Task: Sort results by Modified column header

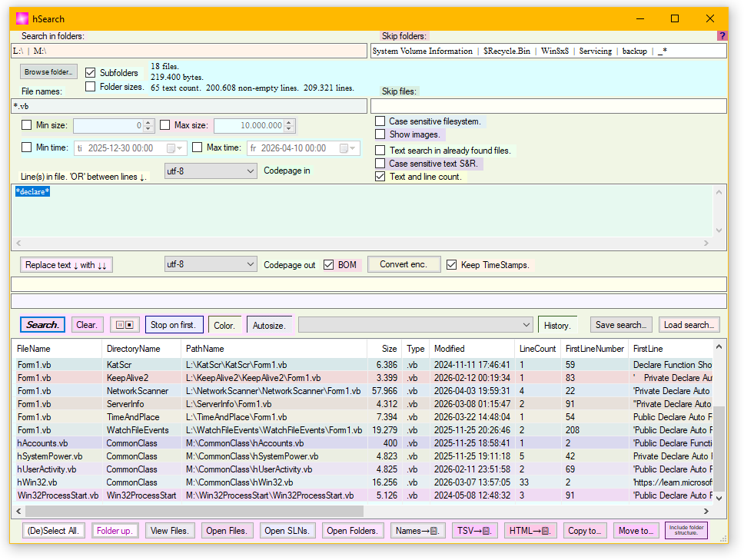Action: pos(472,349)
